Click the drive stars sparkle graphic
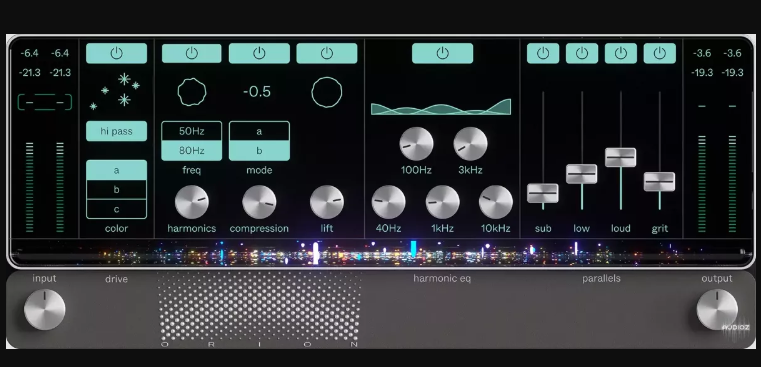 [x=116, y=90]
